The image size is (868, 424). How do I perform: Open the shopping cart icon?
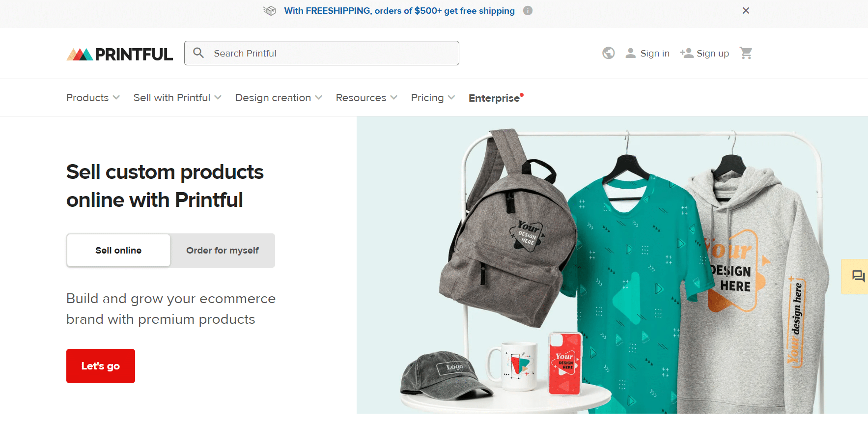[x=746, y=53]
